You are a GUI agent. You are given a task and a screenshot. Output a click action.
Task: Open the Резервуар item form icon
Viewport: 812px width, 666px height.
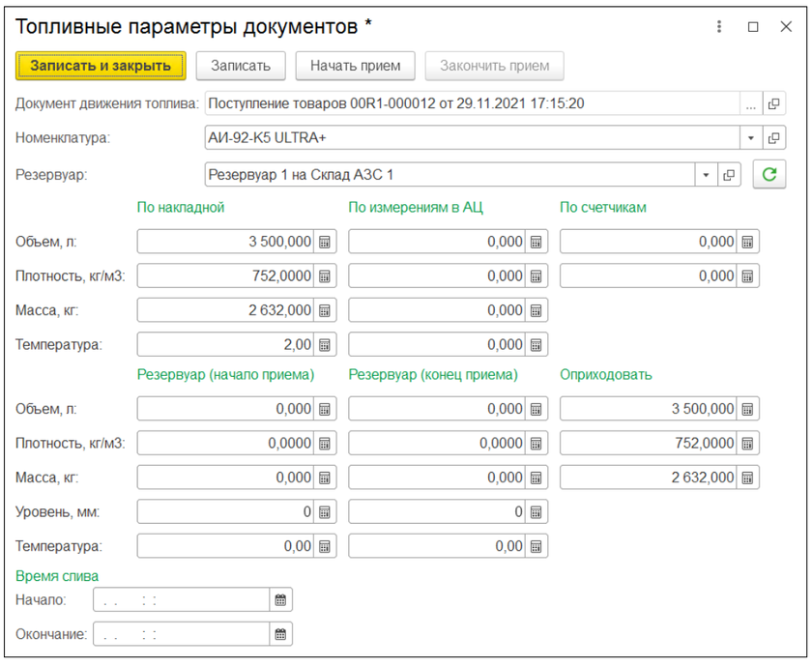(730, 175)
